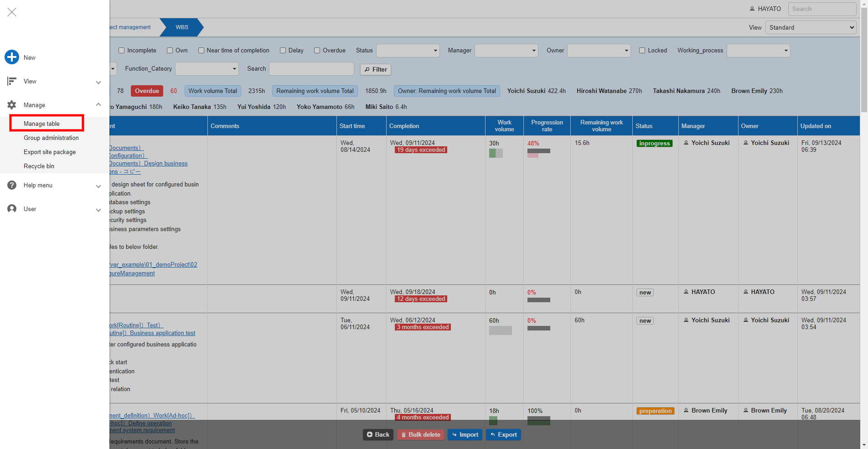Viewport: 868px width, 449px height.
Task: Click the project management breadcrumb
Action: [130, 27]
